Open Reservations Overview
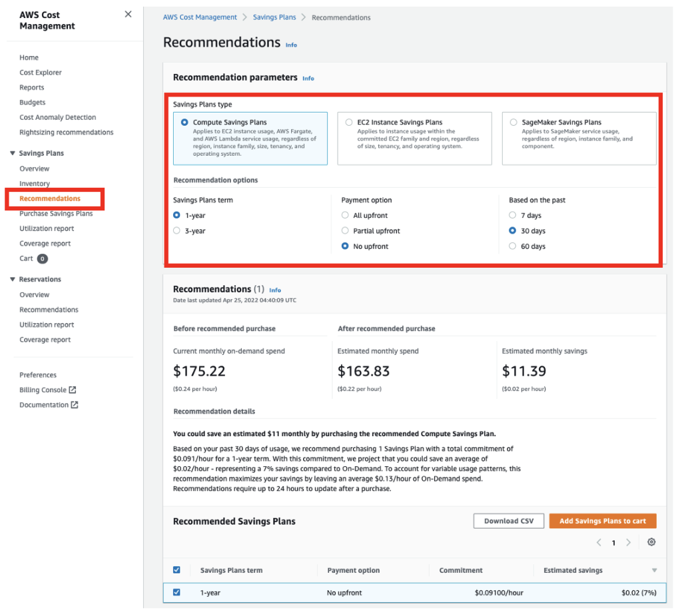The width and height of the screenshot is (682, 616). (35, 295)
